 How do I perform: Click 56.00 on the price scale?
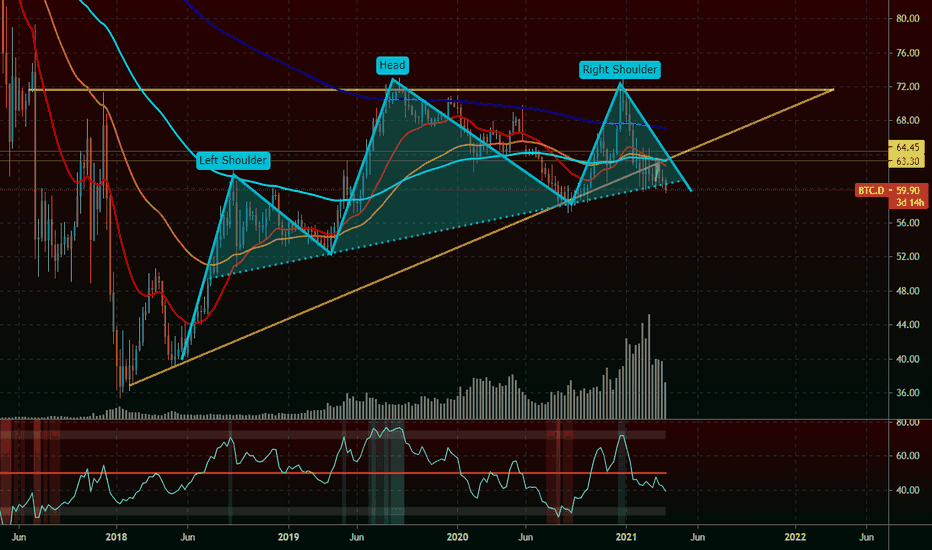(x=908, y=223)
